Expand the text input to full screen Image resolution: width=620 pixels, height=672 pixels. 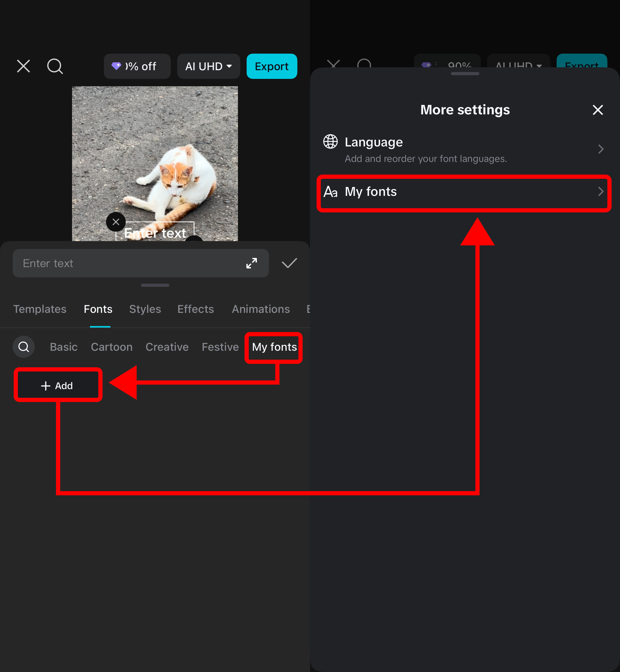point(252,263)
